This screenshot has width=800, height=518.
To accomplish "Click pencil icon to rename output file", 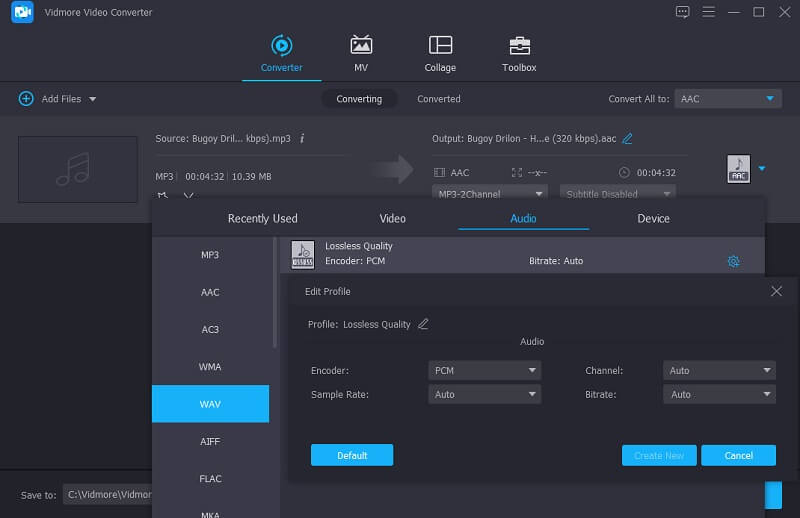I will (627, 139).
